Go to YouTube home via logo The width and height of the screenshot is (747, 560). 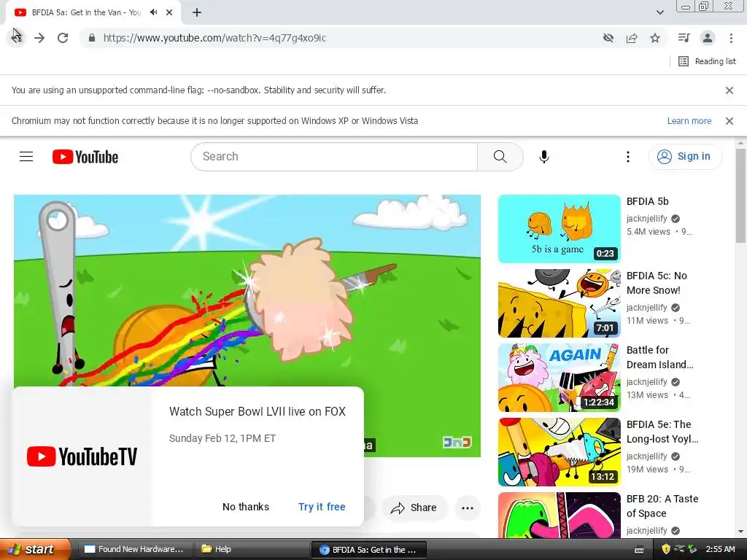85,157
